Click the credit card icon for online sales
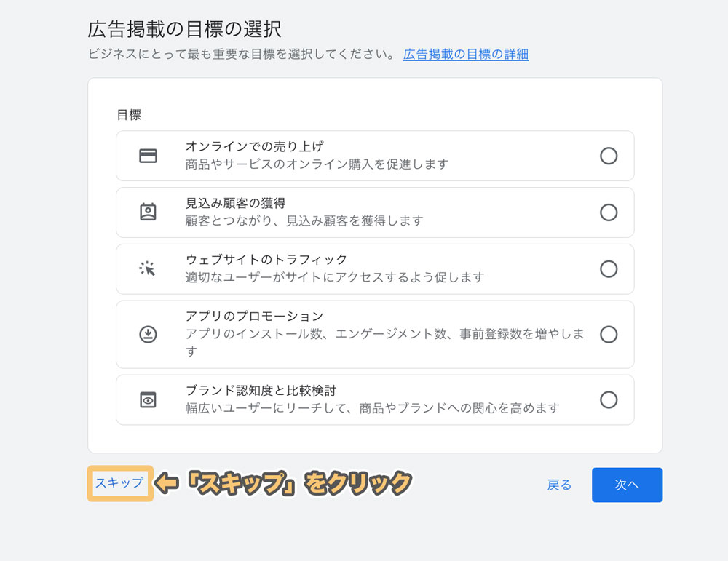 click(149, 156)
